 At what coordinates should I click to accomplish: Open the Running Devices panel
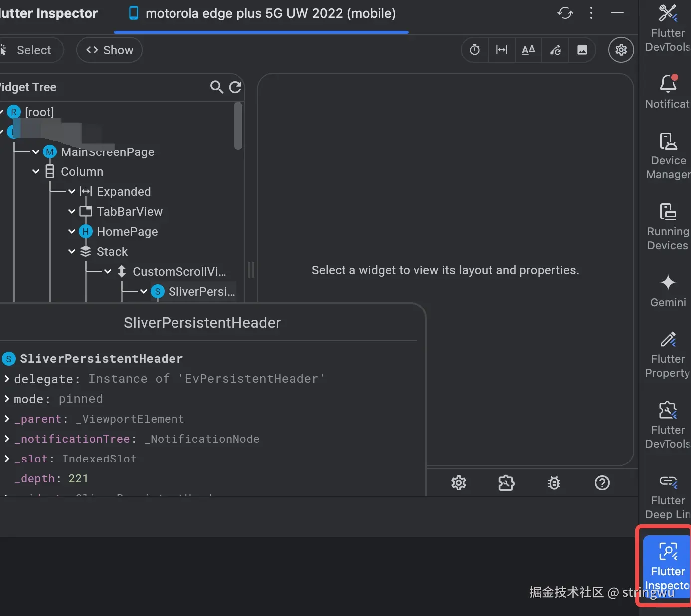[667, 225]
